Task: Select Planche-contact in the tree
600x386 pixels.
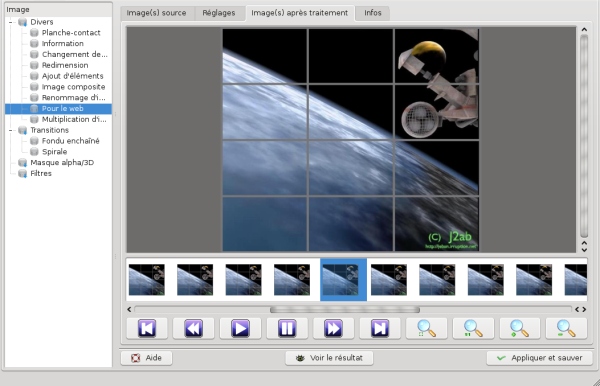Action: 71,33
